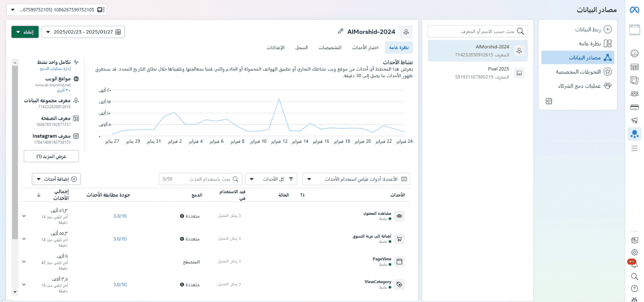Screen dimensions: 644x302
Task: Click the Meta logo at top right
Action: [634, 10]
